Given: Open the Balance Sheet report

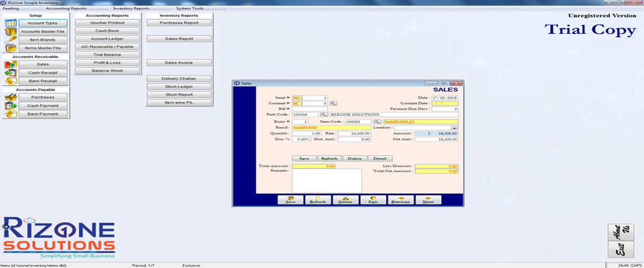Looking at the screenshot, I should coord(107,71).
